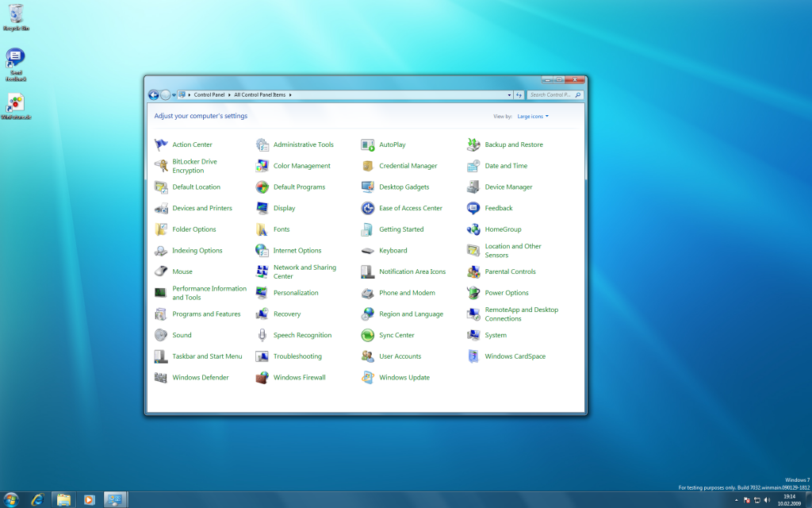Open the Region and Language link
812x508 pixels.
pos(411,314)
